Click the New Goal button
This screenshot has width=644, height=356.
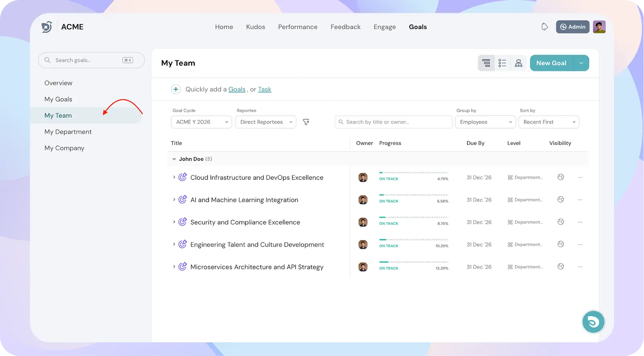point(551,63)
